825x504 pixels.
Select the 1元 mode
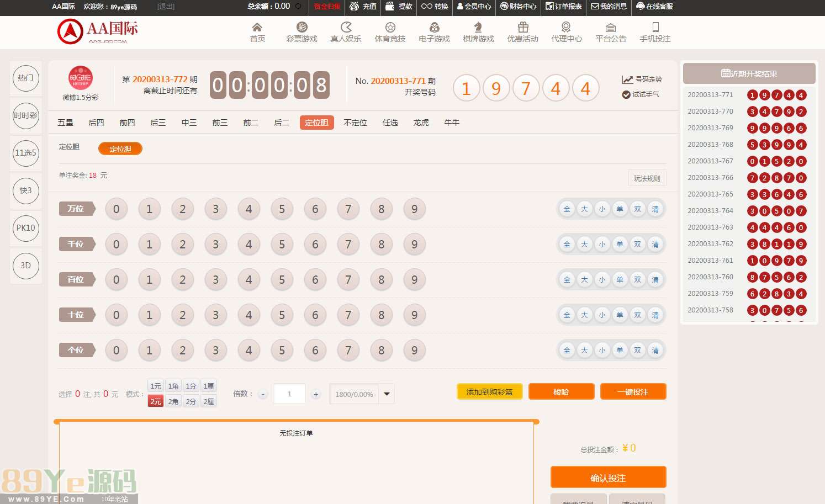[x=156, y=386]
